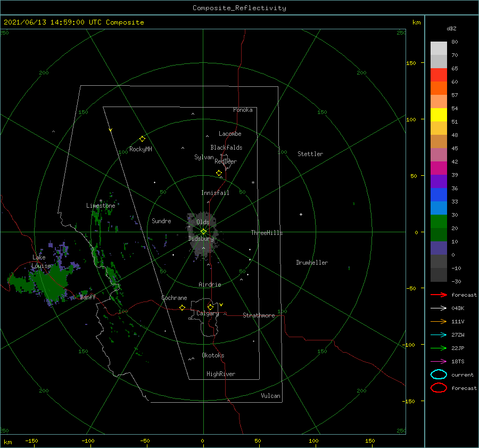Click the Lacombe label
This screenshot has width=479, height=448.
click(x=230, y=134)
